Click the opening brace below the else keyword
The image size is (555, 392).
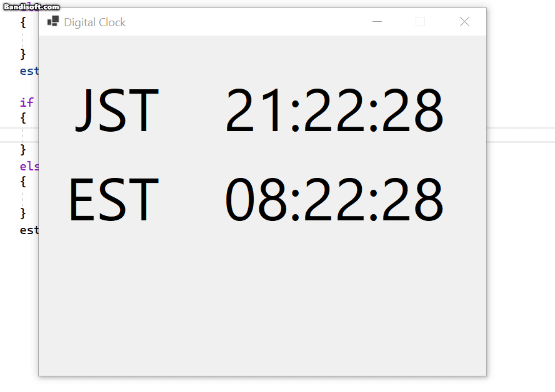23,182
